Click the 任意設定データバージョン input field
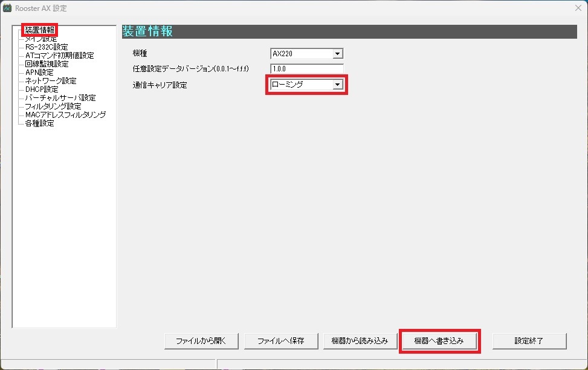 coord(307,69)
